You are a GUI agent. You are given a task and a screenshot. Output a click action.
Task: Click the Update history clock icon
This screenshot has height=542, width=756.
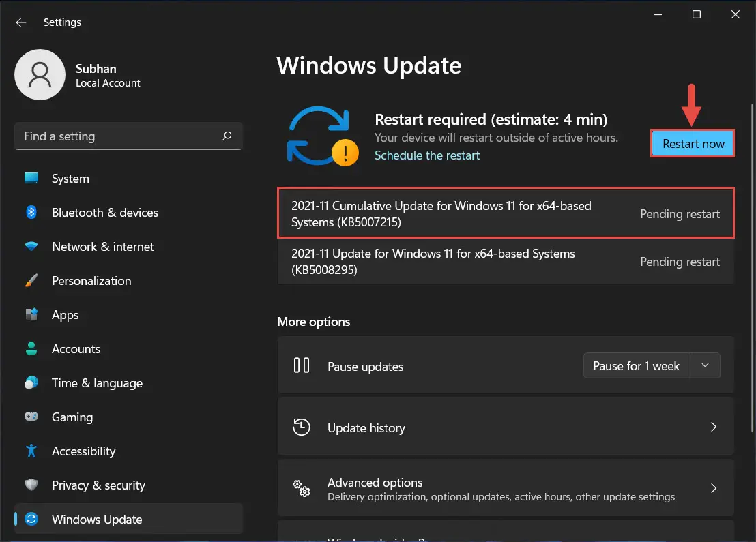point(302,427)
